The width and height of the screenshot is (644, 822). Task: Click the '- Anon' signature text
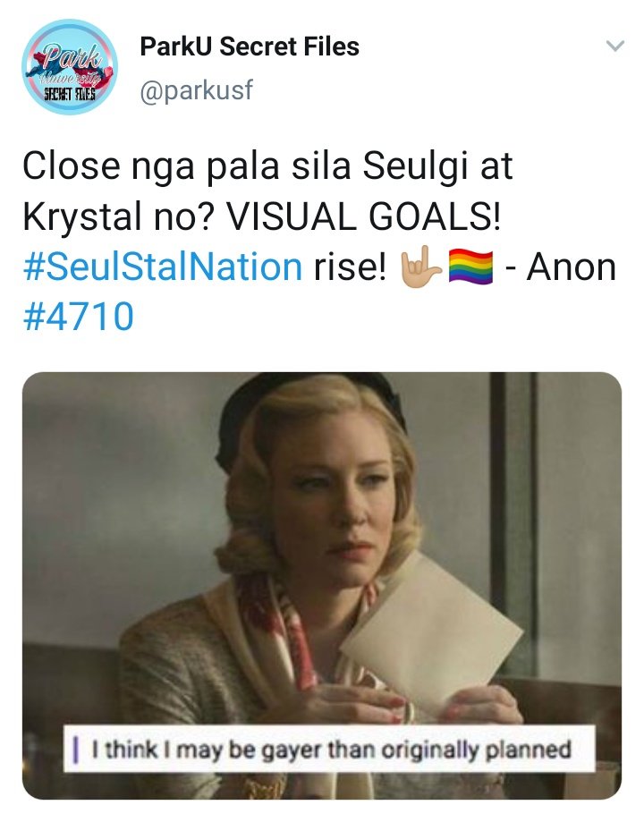(561, 267)
